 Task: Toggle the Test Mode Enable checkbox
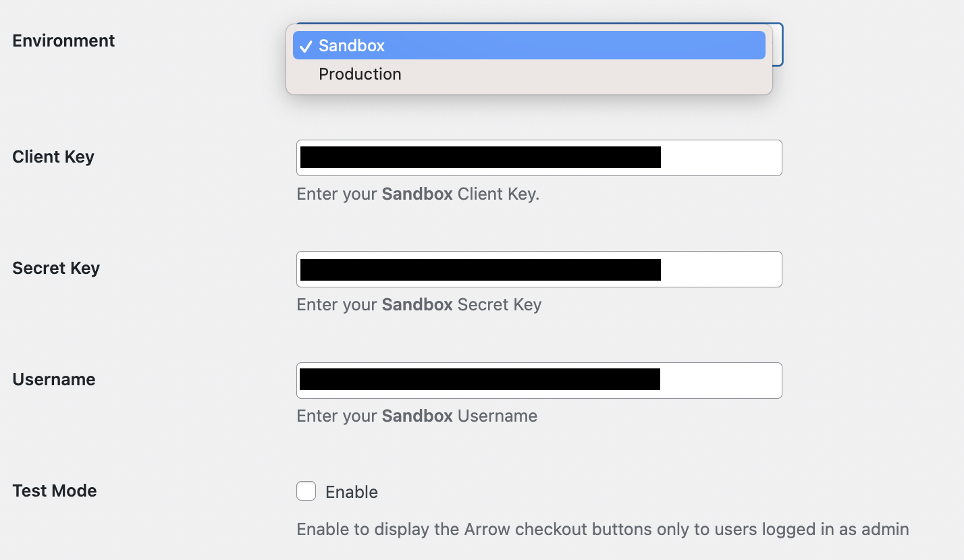pos(306,491)
